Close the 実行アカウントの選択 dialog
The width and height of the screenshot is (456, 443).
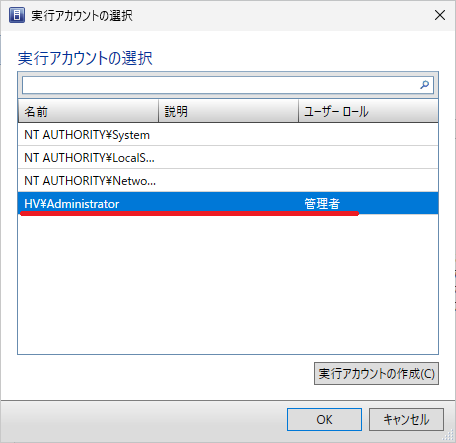point(440,15)
